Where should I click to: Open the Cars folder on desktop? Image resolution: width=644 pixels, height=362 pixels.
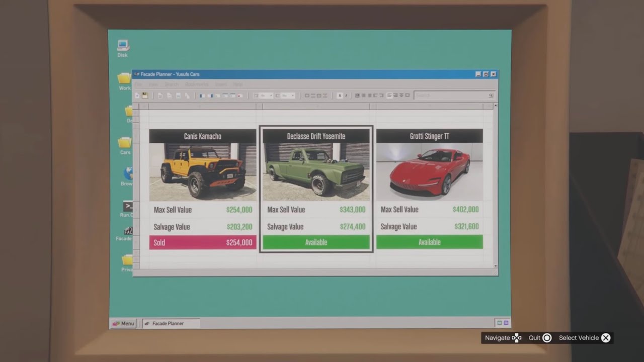(125, 146)
